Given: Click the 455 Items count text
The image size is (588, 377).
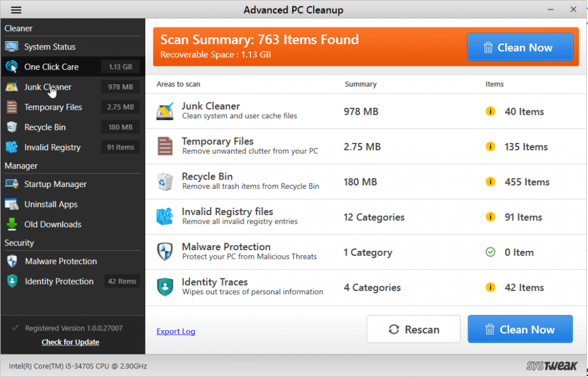Looking at the screenshot, I should coord(527,182).
